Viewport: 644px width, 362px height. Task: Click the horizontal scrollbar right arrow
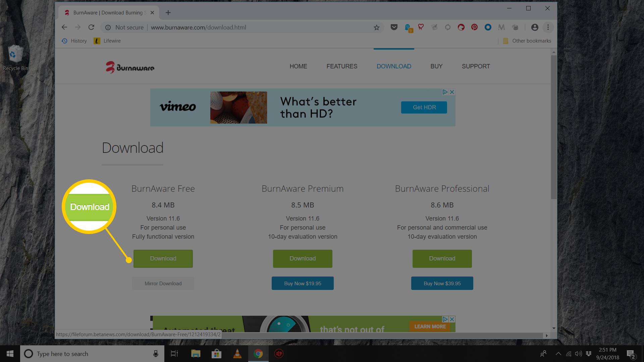(x=547, y=336)
